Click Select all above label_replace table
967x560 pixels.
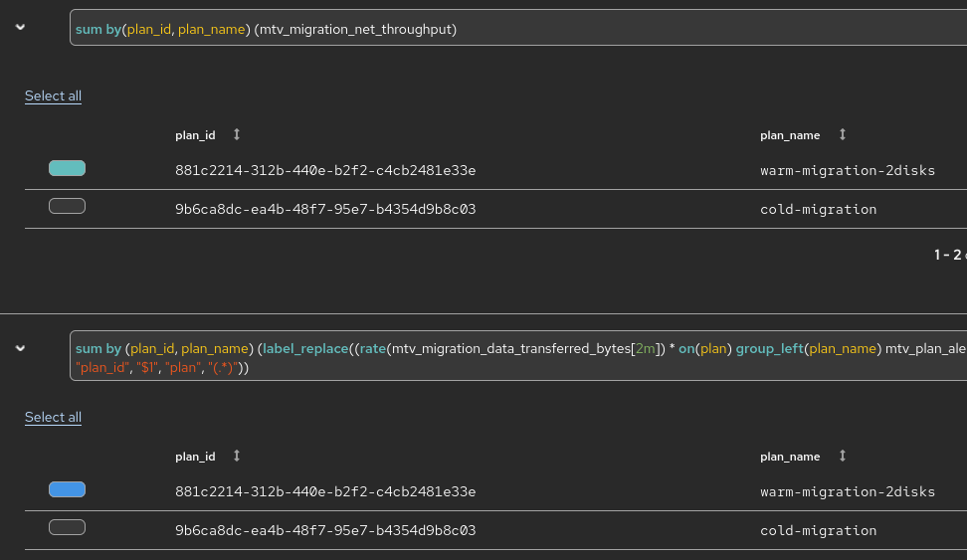coord(53,418)
